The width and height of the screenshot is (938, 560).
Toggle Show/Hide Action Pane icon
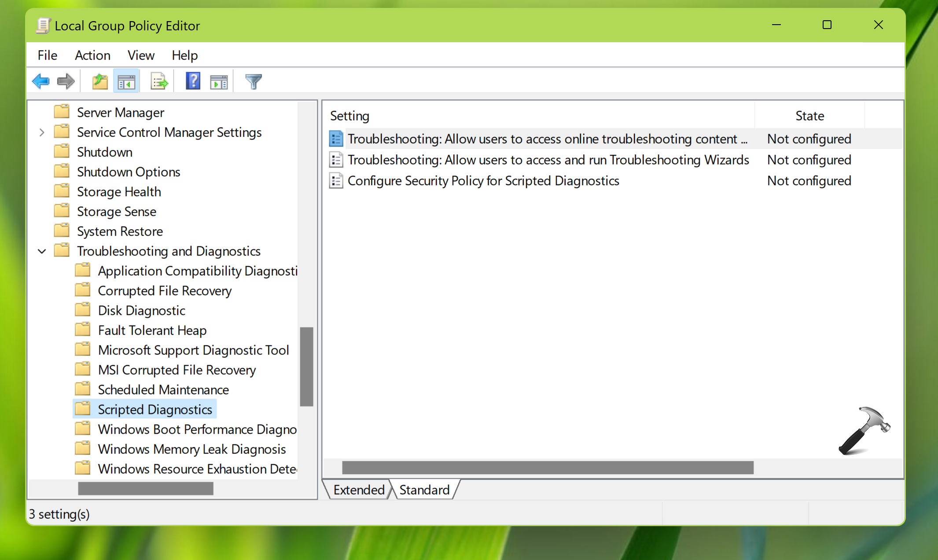(219, 81)
